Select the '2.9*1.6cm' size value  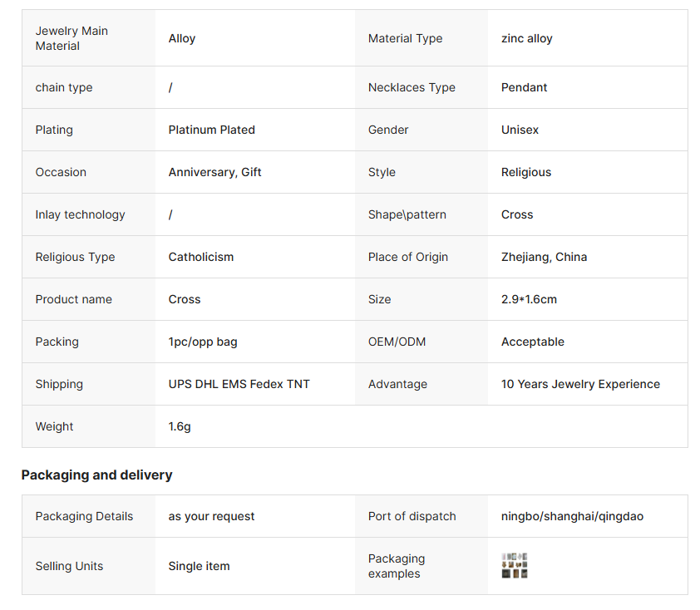[x=529, y=299]
